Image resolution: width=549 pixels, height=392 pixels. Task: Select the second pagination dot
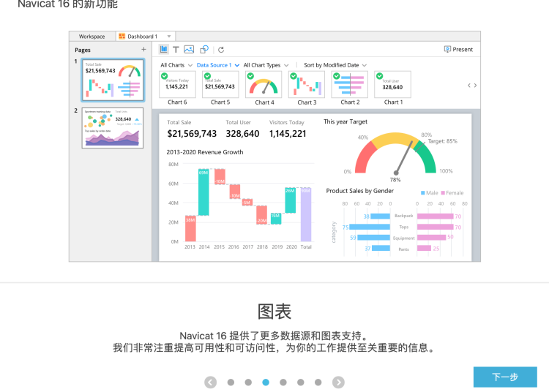click(248, 382)
